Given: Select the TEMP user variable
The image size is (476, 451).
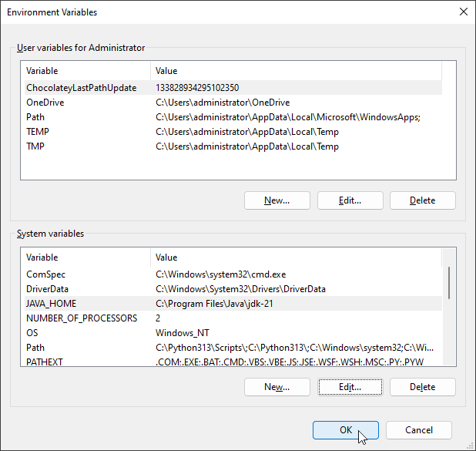Looking at the screenshot, I should pyautogui.click(x=38, y=132).
